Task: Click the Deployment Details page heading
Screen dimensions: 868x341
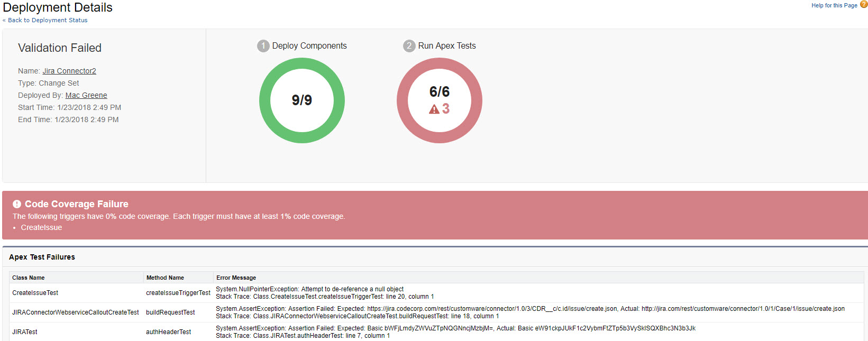Action: (58, 7)
